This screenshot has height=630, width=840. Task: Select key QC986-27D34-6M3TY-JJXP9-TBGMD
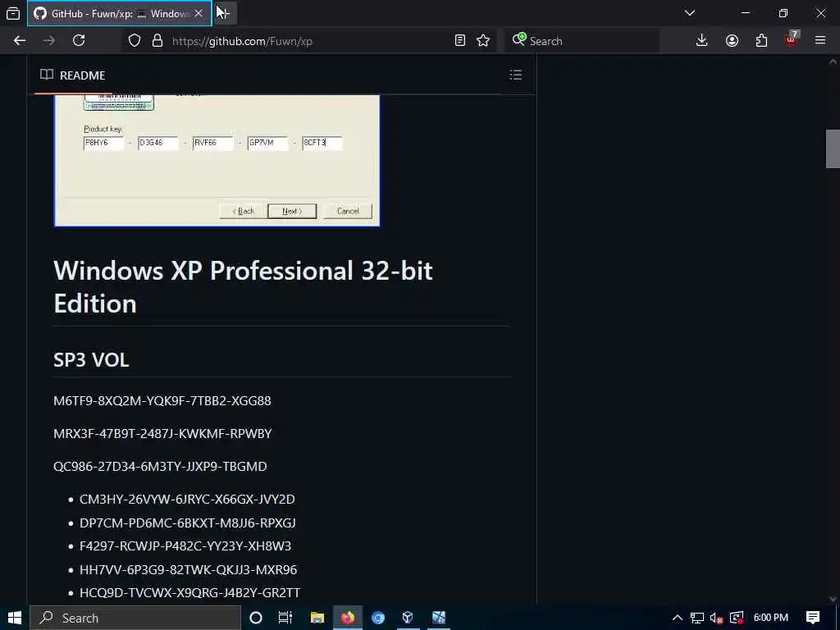160,466
